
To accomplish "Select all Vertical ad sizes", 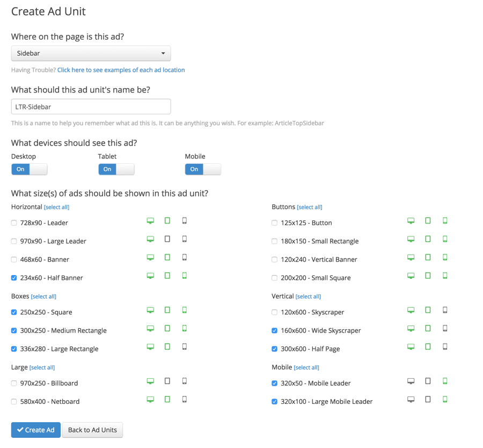I will (308, 297).
